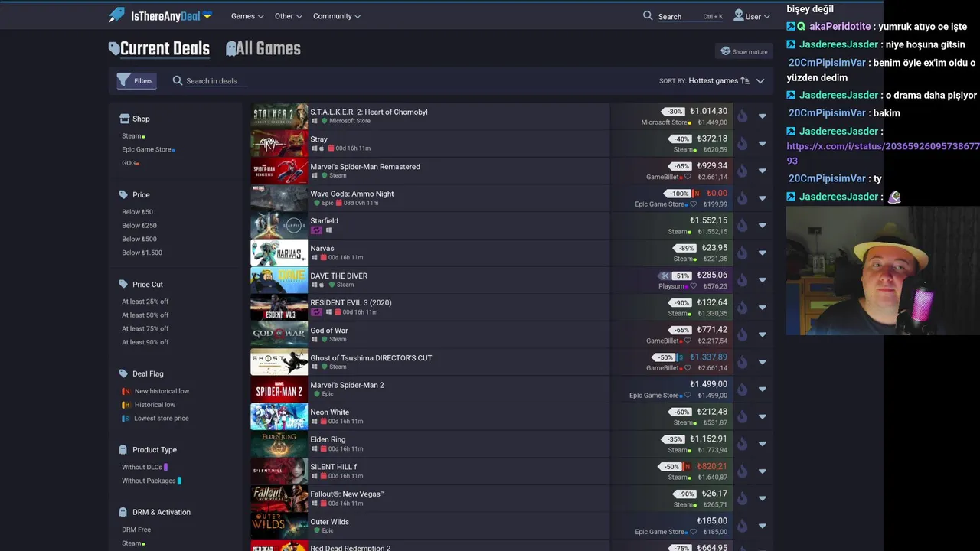
Task: Click the flame icon for Wave Gods: Ammo Night
Action: [742, 198]
